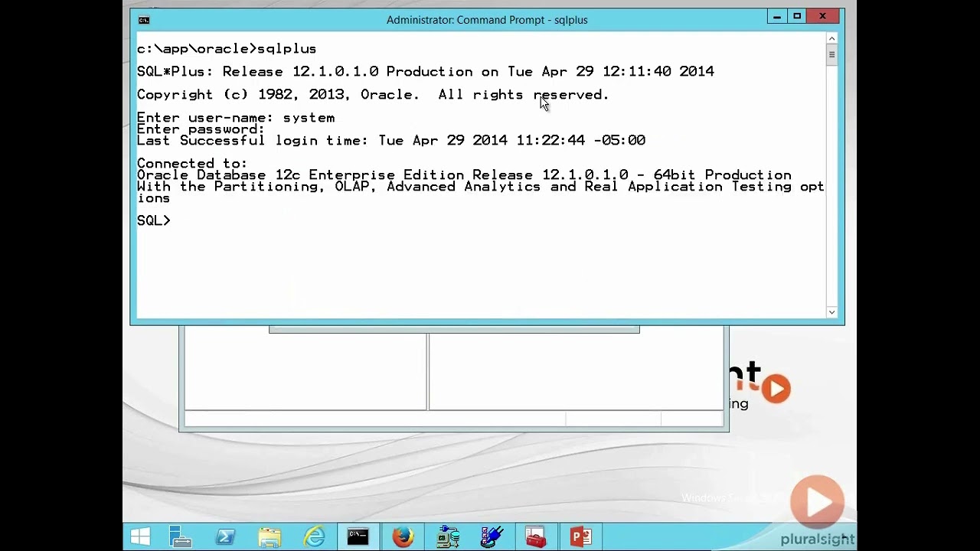
Task: Open Firefox from the taskbar
Action: pyautogui.click(x=403, y=536)
